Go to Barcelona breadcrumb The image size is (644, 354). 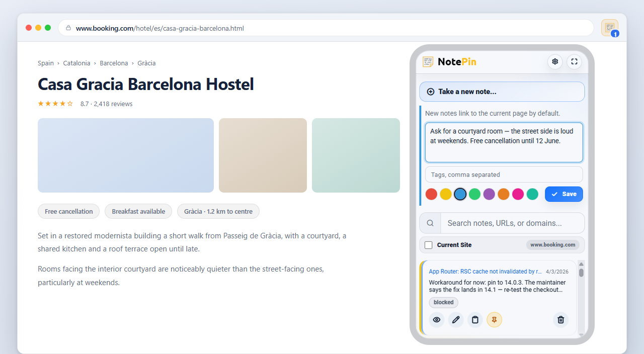click(x=114, y=63)
